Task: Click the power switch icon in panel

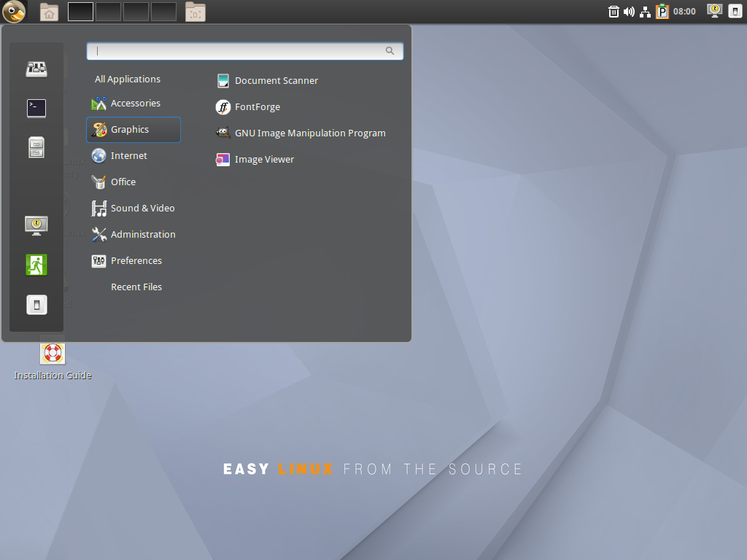Action: pyautogui.click(x=735, y=12)
